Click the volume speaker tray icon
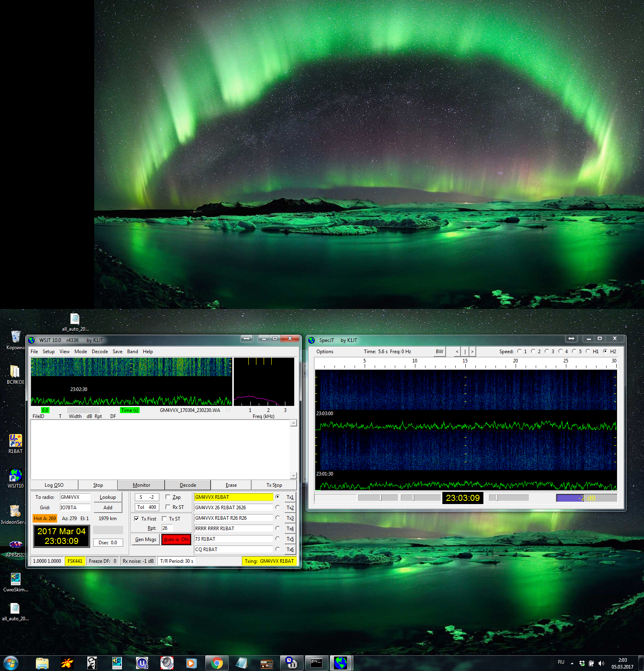This screenshot has width=644, height=671. 601,663
